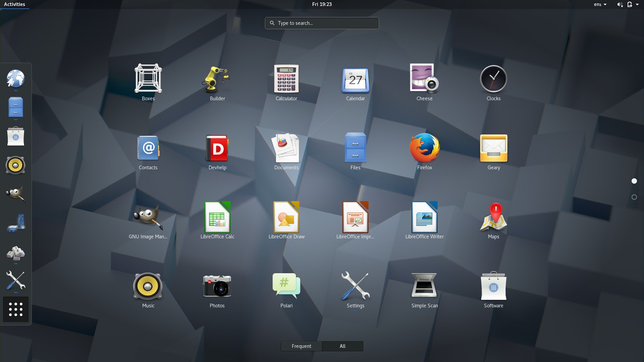644x362 pixels.
Task: Click the Type to search field
Action: [322, 23]
